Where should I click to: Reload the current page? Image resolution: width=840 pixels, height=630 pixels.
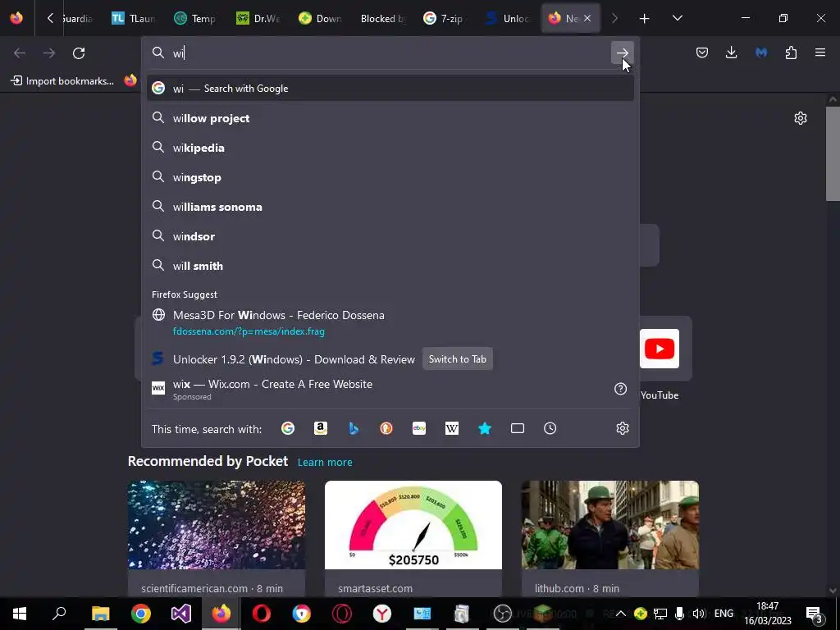79,53
